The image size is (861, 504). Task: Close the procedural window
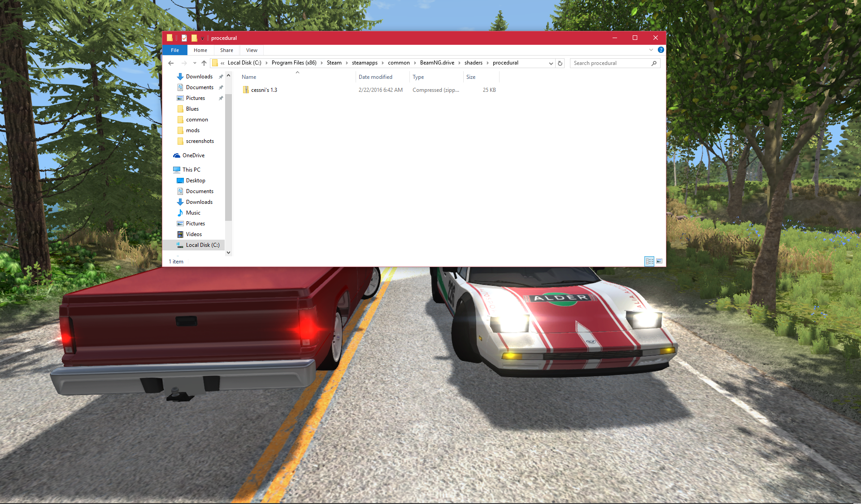pyautogui.click(x=656, y=38)
